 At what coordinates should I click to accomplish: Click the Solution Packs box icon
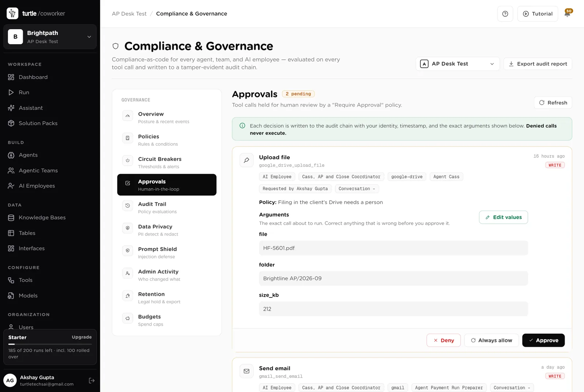click(11, 123)
